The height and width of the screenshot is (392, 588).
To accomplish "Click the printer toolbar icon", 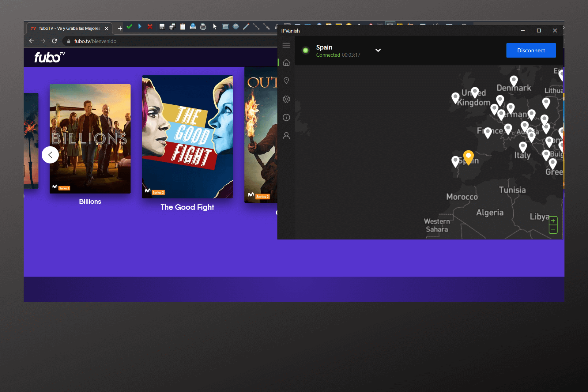I will 203,27.
